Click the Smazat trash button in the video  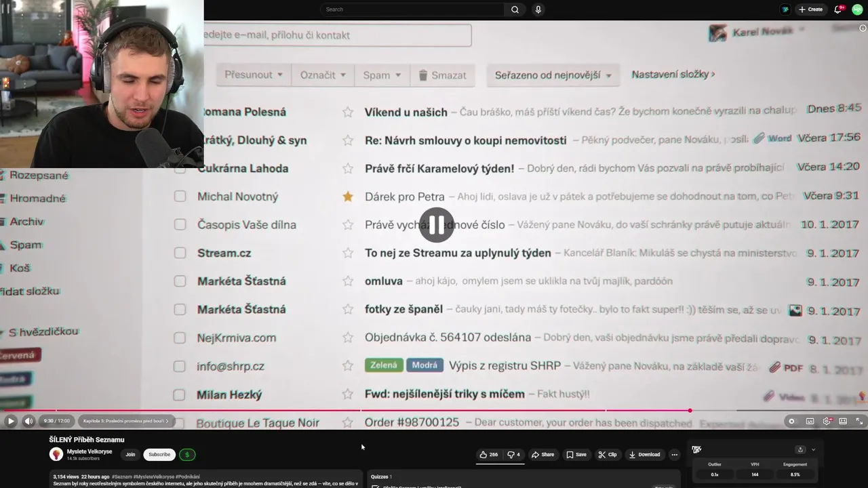(442, 75)
